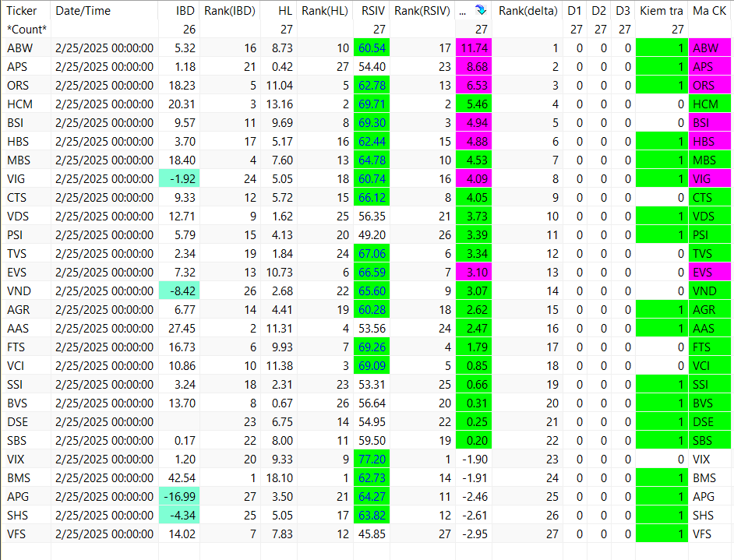
Task: Click the HL value 13.16
Action: pos(280,104)
